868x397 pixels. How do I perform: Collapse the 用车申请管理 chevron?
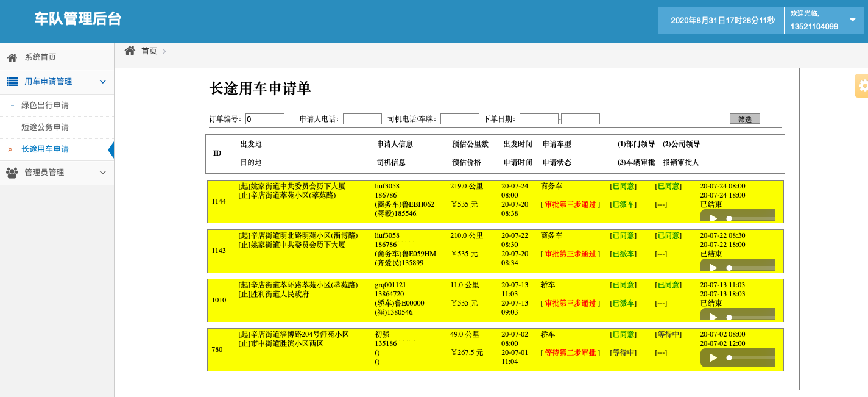point(102,82)
